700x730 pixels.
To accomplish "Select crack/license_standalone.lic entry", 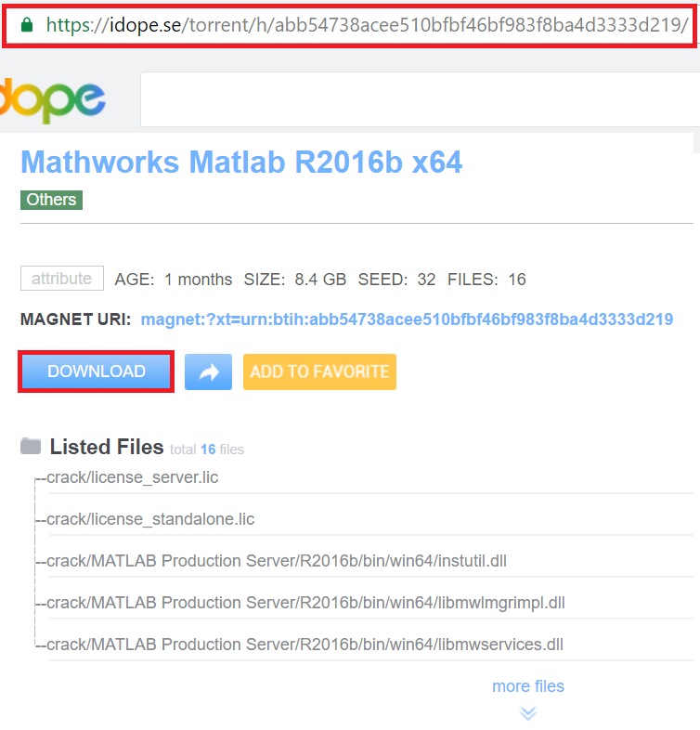I will pyautogui.click(x=150, y=519).
